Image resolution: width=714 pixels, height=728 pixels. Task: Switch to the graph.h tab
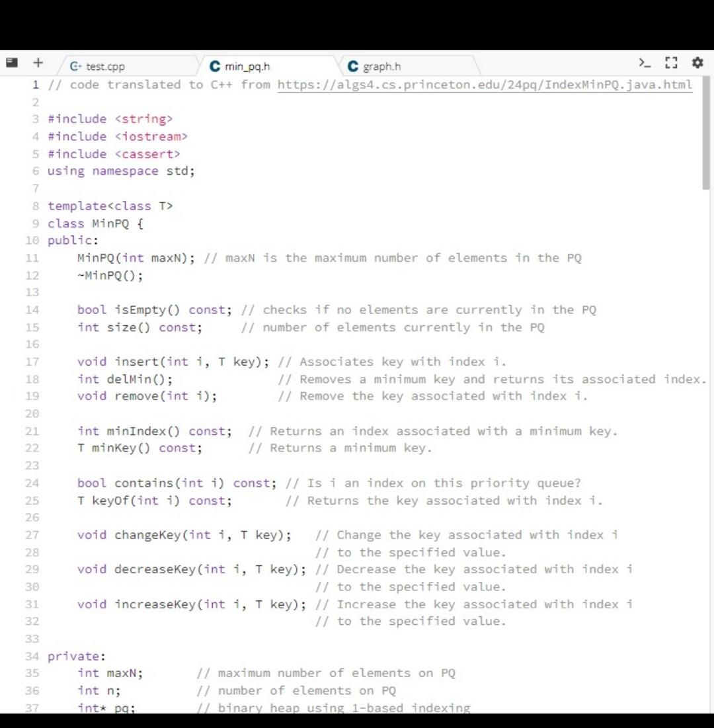(x=383, y=66)
